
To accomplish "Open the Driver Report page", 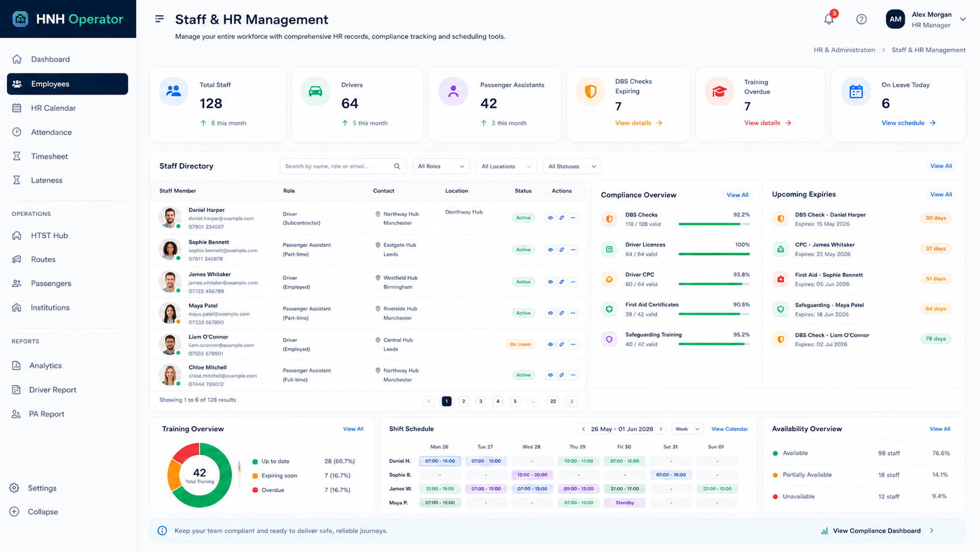I will (67, 390).
